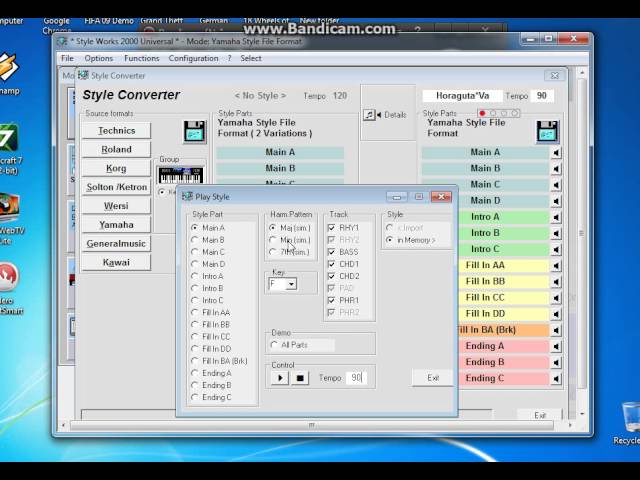The image size is (640, 480).
Task: Select Main C style part radio
Action: click(195, 252)
